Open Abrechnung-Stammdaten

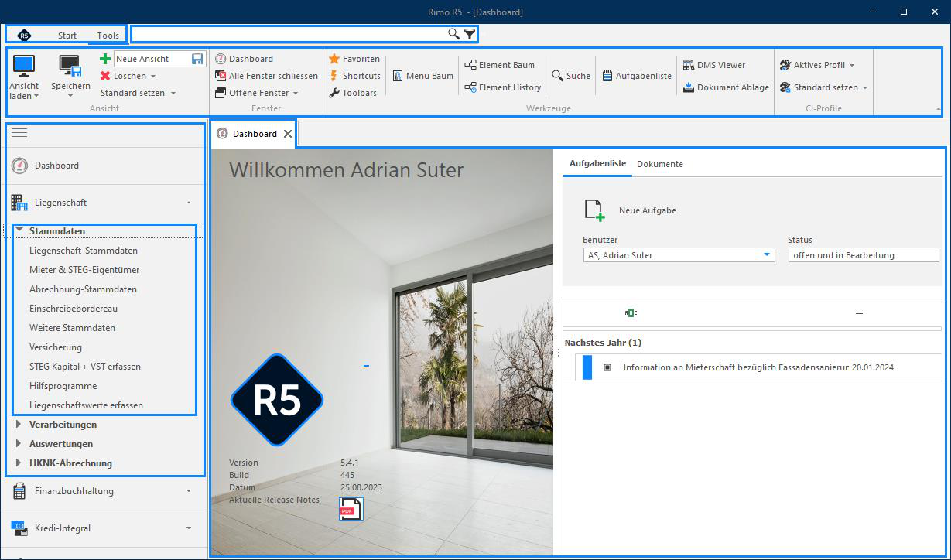point(83,289)
